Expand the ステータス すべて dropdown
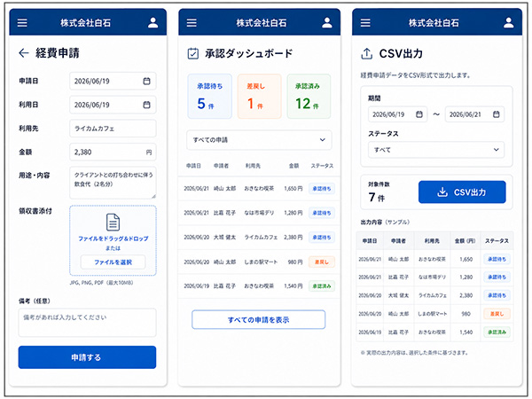 pos(436,150)
